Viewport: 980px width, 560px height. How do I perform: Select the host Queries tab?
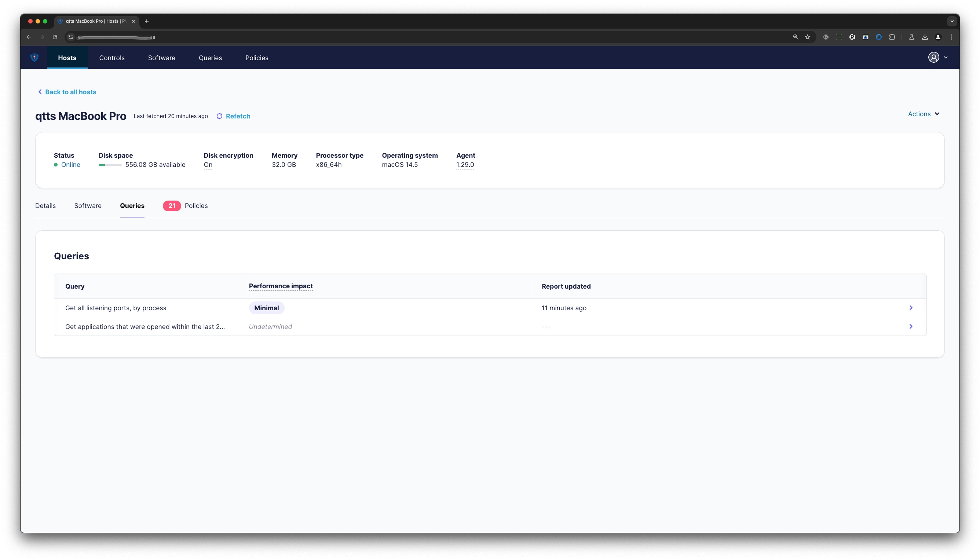pyautogui.click(x=132, y=206)
